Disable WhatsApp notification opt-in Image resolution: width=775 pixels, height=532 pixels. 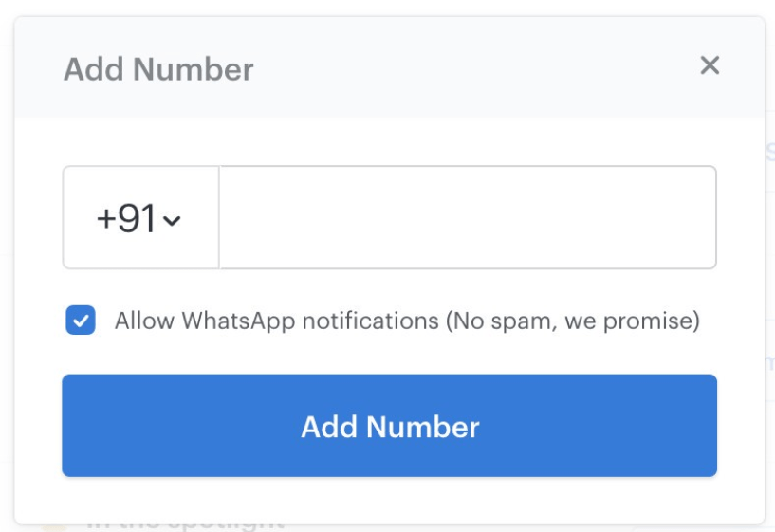coord(81,321)
